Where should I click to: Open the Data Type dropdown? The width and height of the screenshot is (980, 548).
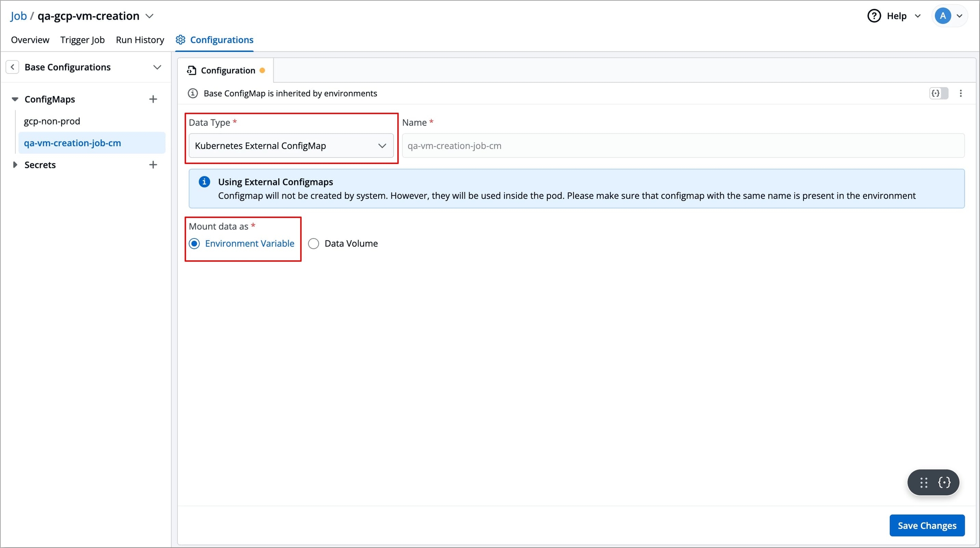click(291, 146)
